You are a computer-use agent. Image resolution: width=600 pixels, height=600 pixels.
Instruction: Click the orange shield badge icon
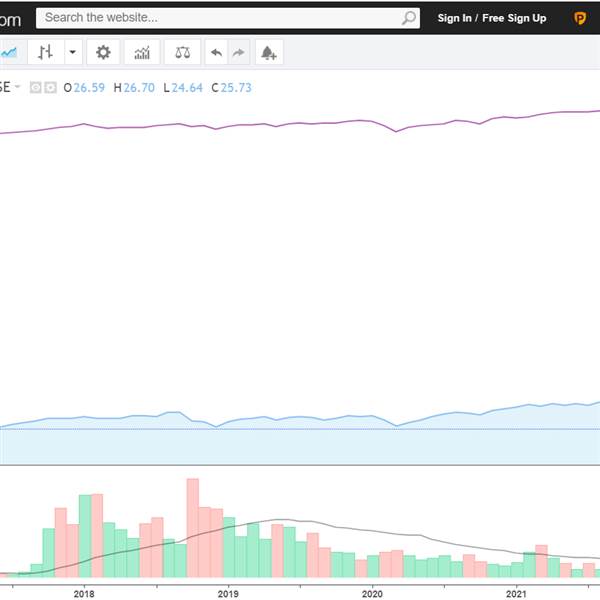click(580, 18)
